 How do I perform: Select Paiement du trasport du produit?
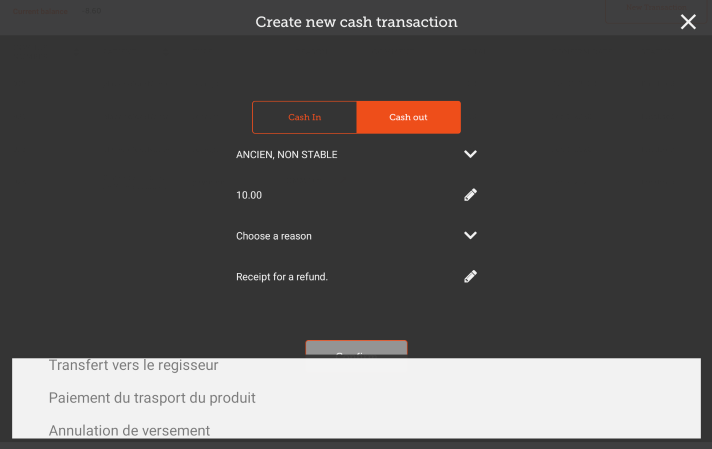(x=152, y=398)
